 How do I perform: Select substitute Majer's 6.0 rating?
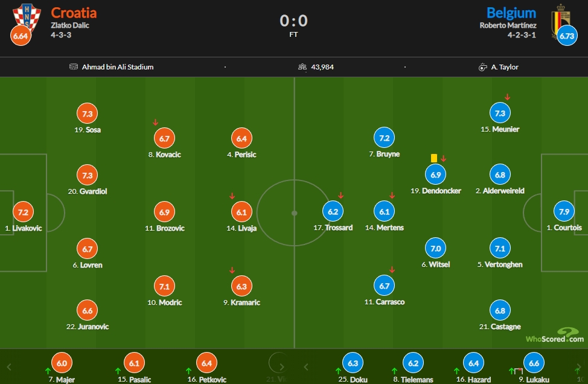[62, 363]
